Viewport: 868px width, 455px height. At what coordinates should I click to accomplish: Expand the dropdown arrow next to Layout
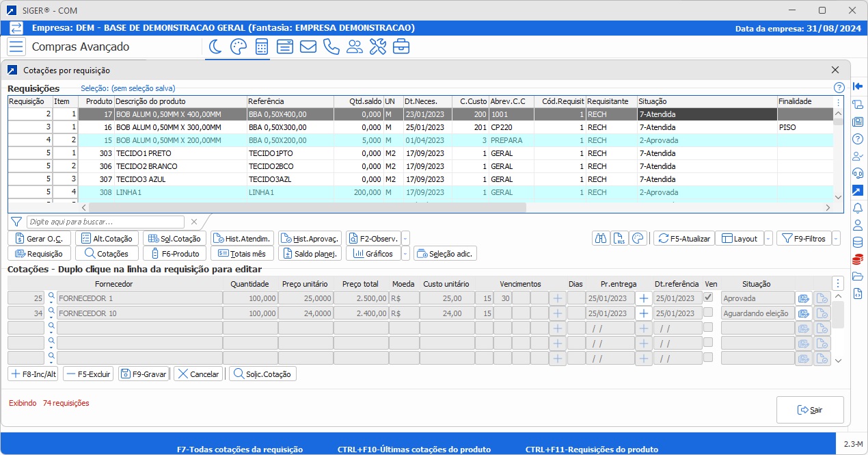point(768,239)
